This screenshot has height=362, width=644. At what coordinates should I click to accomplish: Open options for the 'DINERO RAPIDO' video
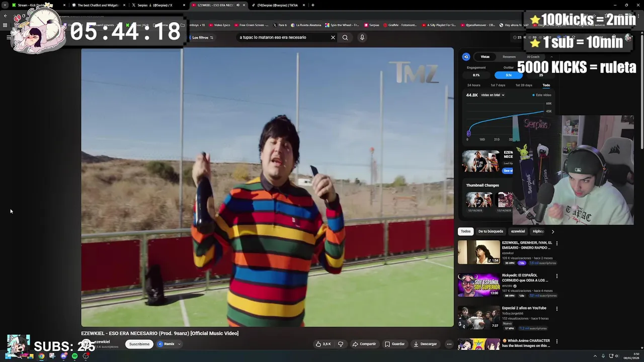556,243
